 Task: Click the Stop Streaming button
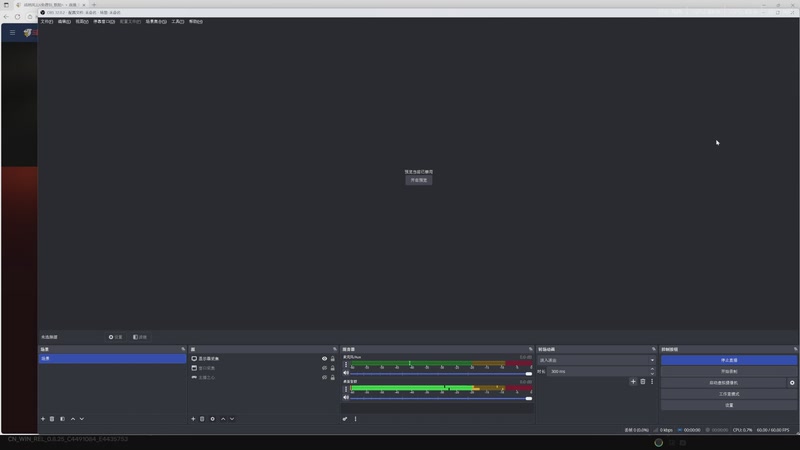[x=729, y=360]
